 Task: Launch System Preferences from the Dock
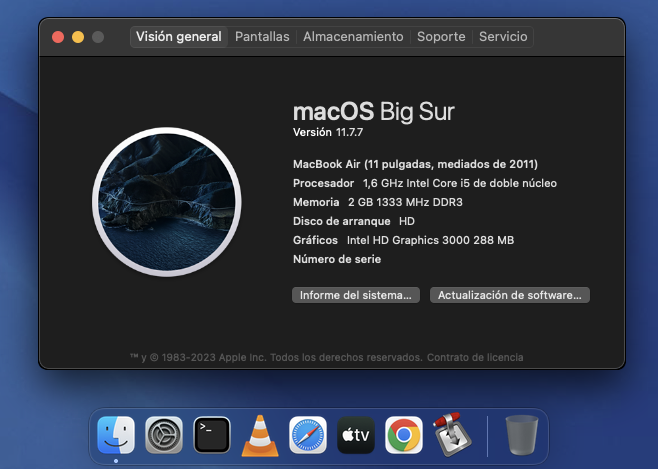tap(164, 435)
